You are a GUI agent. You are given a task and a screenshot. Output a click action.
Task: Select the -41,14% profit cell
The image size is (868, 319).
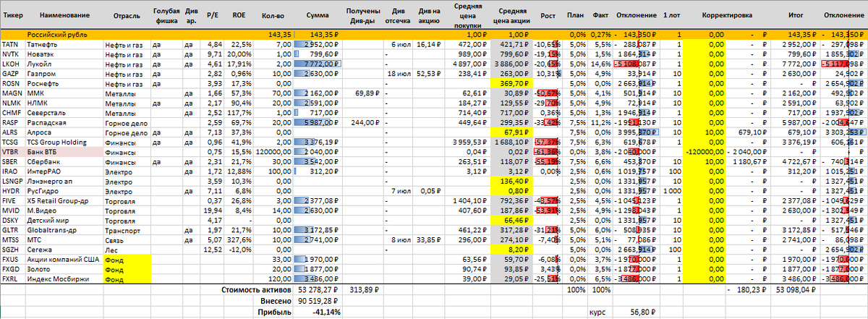pyautogui.click(x=317, y=312)
